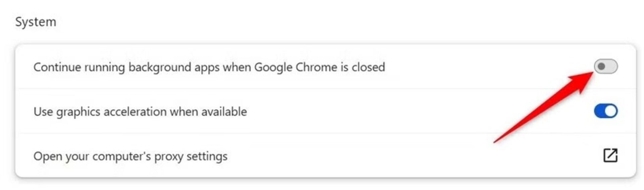Click the word 'Continue' in the first row
This screenshot has height=190, width=644.
57,67
